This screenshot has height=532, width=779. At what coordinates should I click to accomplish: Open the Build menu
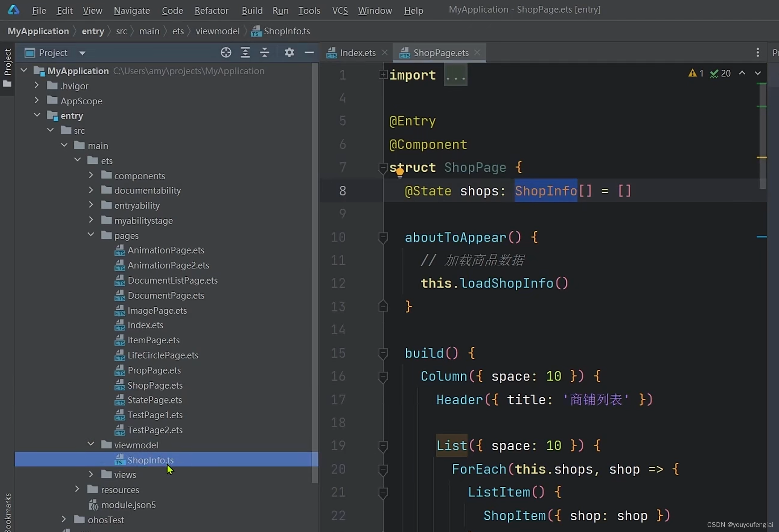pos(252,11)
